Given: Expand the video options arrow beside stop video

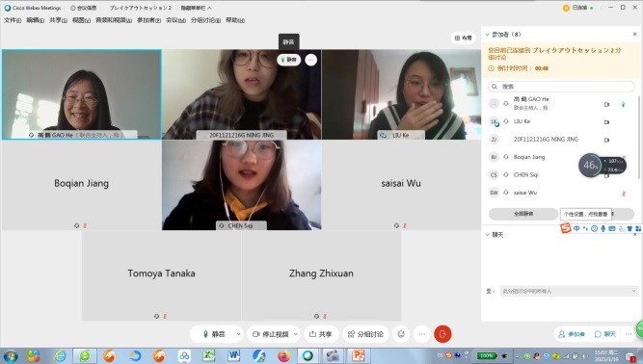Looking at the screenshot, I should 296,334.
